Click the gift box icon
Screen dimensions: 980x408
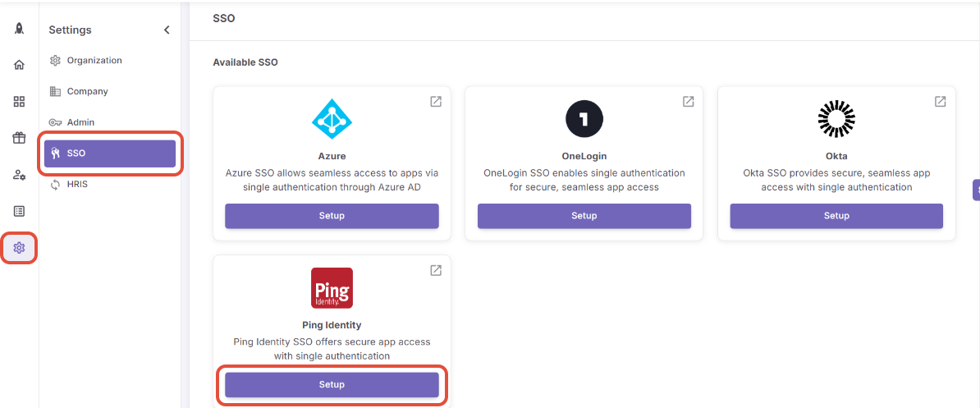[x=19, y=138]
